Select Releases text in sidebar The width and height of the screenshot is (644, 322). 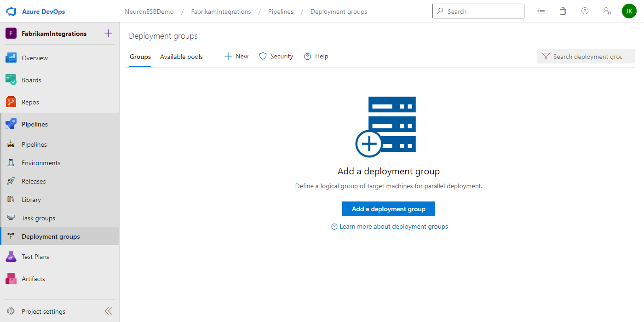point(34,181)
